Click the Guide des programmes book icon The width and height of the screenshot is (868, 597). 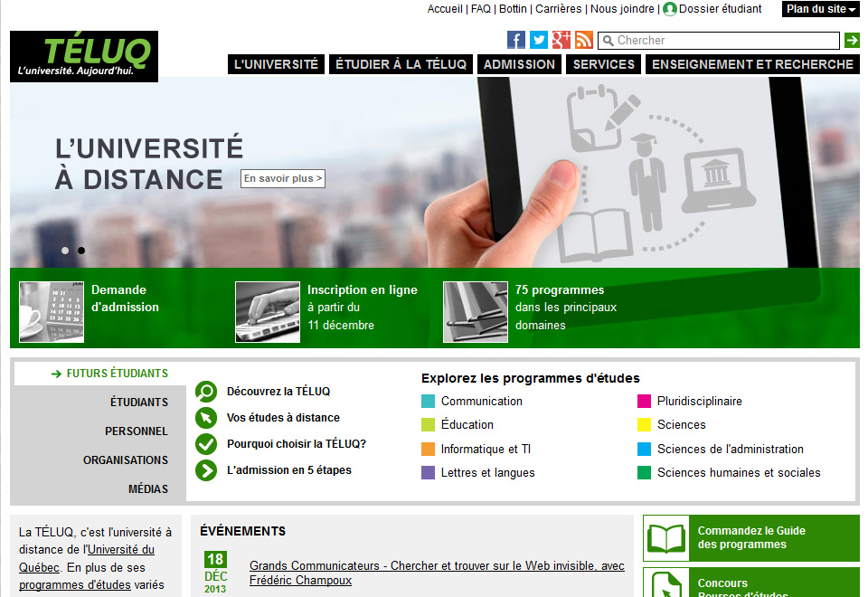(x=666, y=537)
